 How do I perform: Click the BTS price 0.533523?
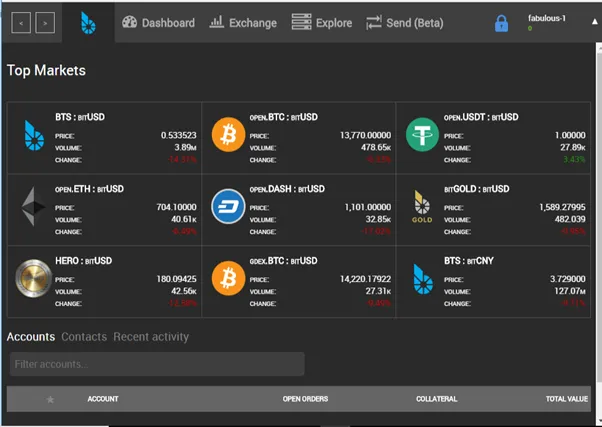click(179, 135)
